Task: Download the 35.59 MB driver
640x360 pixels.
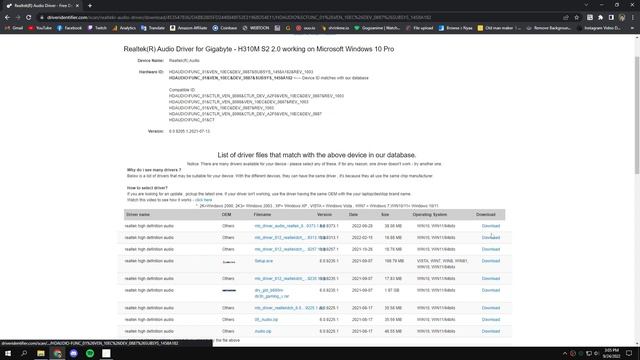Action: click(x=491, y=320)
